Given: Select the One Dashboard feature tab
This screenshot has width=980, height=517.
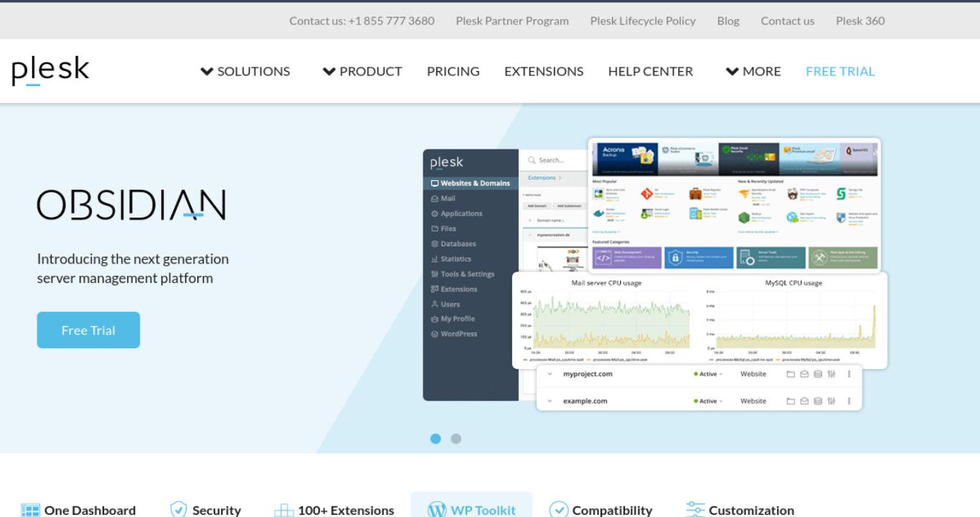Looking at the screenshot, I should (x=79, y=510).
